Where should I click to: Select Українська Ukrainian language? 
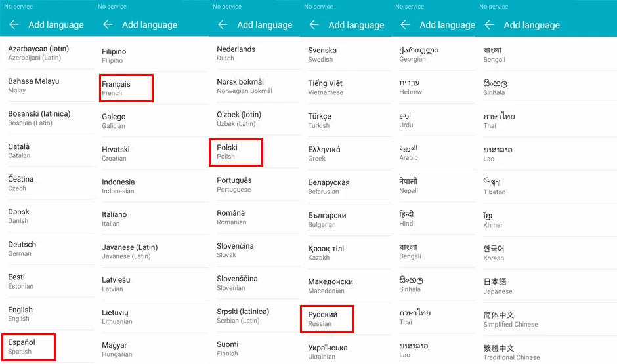point(346,352)
